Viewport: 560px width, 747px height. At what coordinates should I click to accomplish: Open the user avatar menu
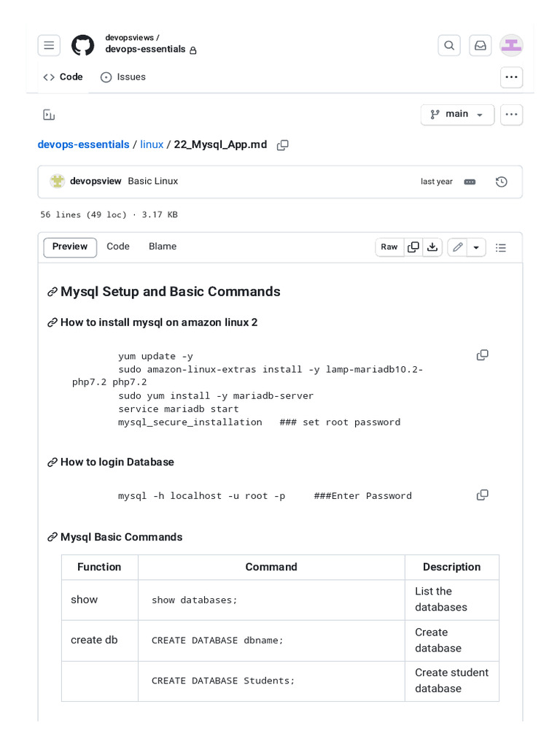tap(511, 45)
